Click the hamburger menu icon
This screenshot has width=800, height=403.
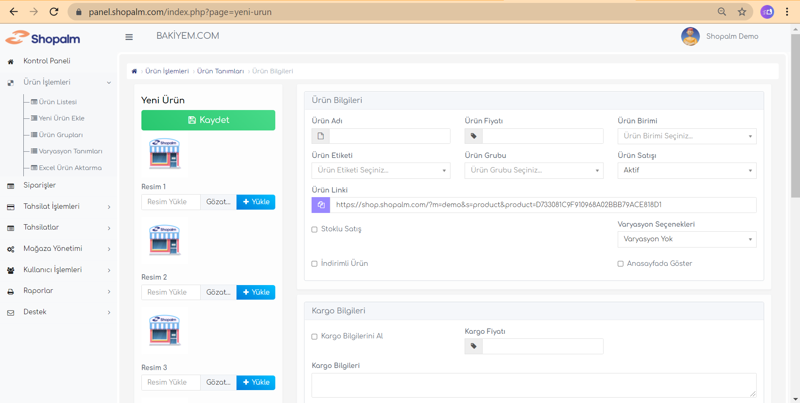pos(129,37)
